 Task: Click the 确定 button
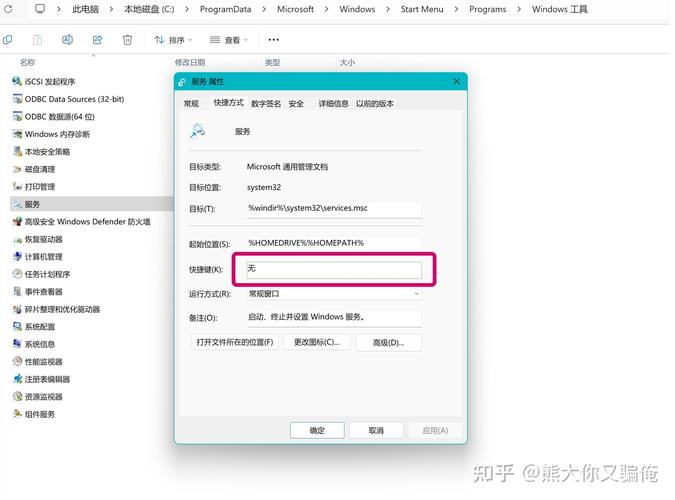tap(317, 430)
